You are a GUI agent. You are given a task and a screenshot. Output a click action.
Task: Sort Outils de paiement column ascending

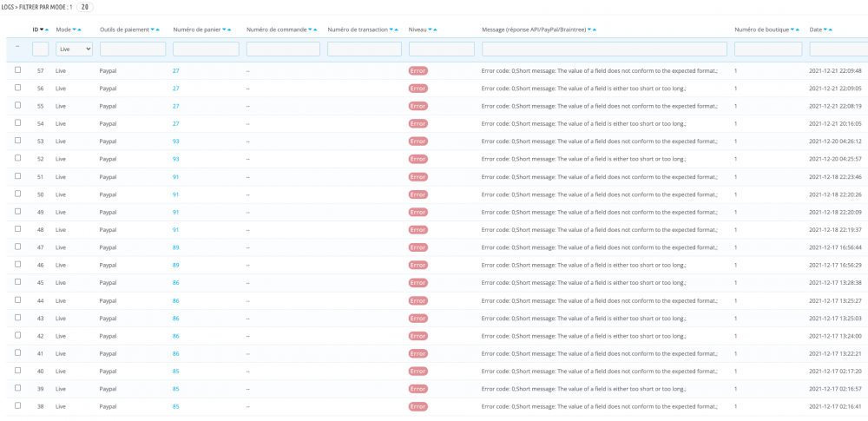point(158,30)
